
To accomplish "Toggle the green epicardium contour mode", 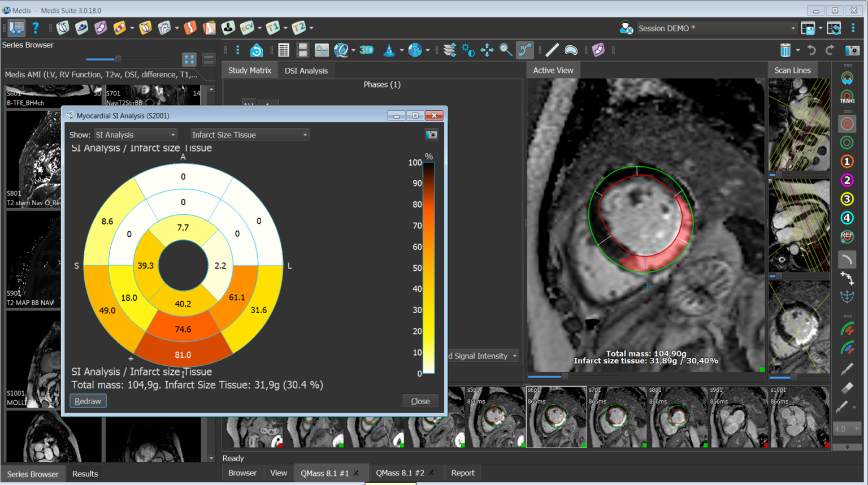I will [847, 142].
